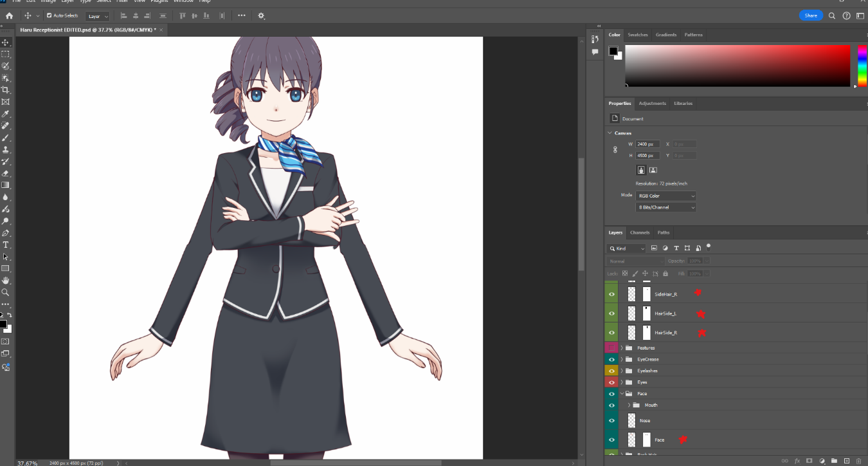Hide the Eyelashes group
Image resolution: width=868 pixels, height=466 pixels.
pos(611,371)
